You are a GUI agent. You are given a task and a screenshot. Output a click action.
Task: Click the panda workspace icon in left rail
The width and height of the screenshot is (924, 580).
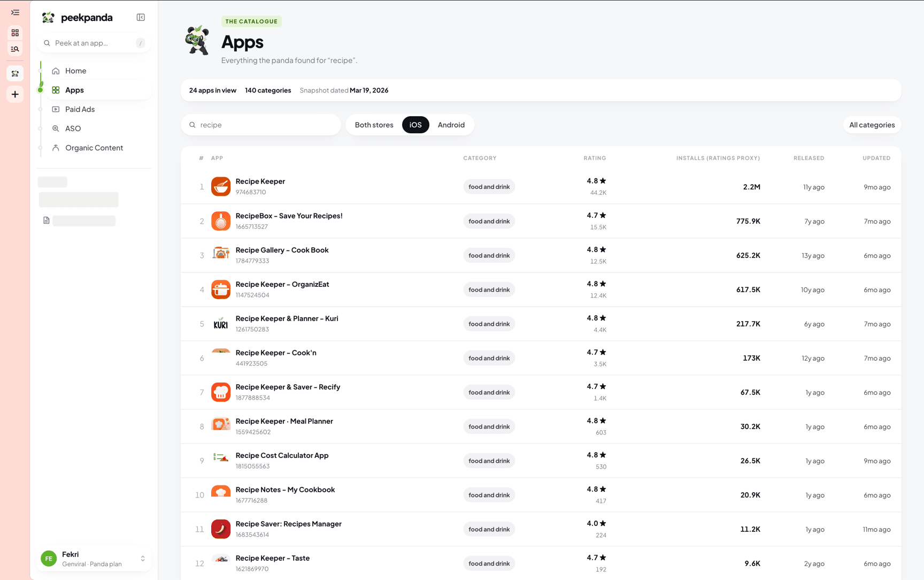click(x=15, y=73)
